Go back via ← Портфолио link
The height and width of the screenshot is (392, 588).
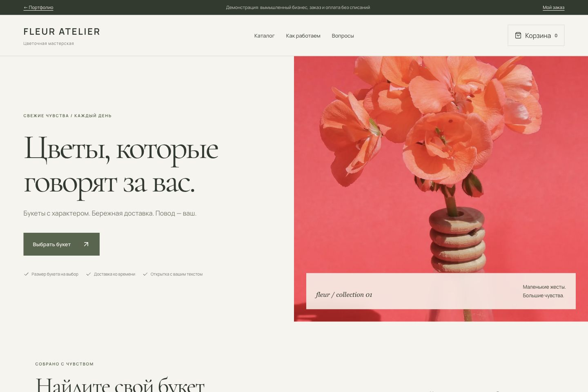click(x=38, y=7)
